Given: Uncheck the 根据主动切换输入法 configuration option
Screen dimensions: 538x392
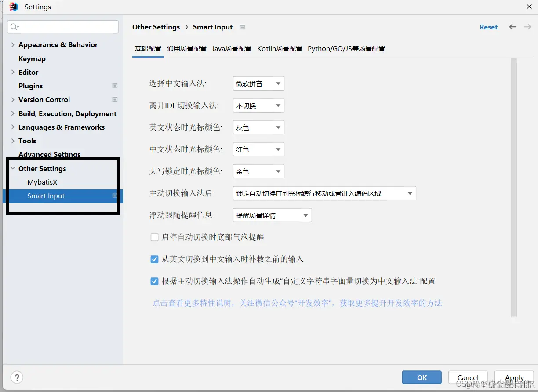Looking at the screenshot, I should pos(154,281).
